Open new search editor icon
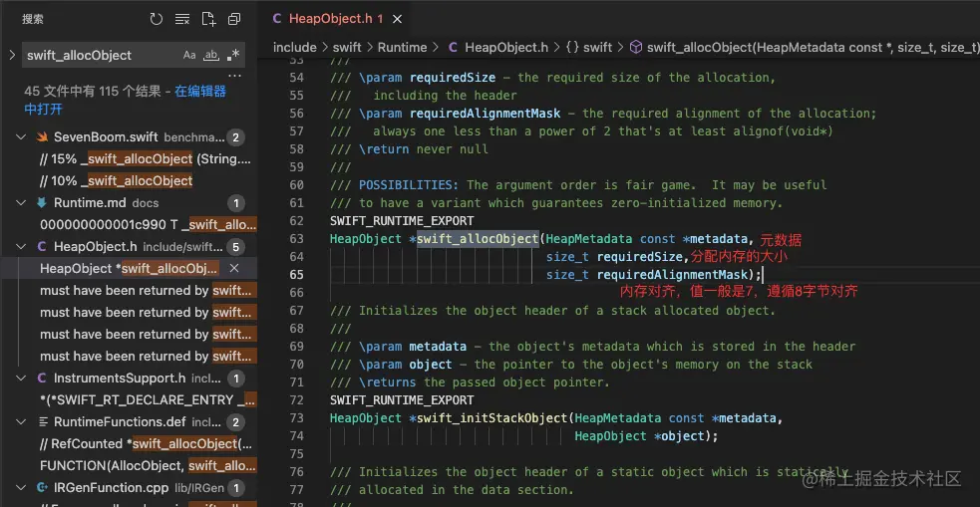 click(x=208, y=19)
